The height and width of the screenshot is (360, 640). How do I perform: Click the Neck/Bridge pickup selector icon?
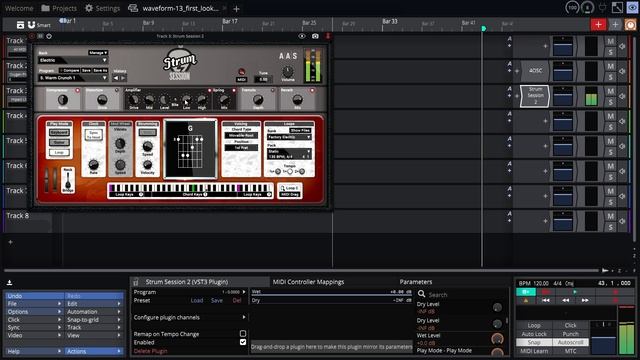(68, 180)
